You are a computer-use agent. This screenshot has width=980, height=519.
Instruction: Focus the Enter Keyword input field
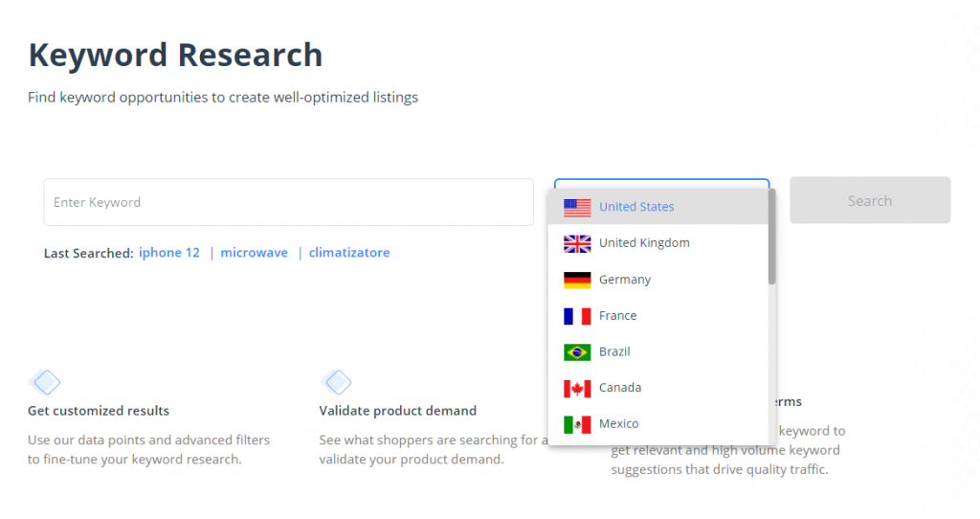point(288,202)
